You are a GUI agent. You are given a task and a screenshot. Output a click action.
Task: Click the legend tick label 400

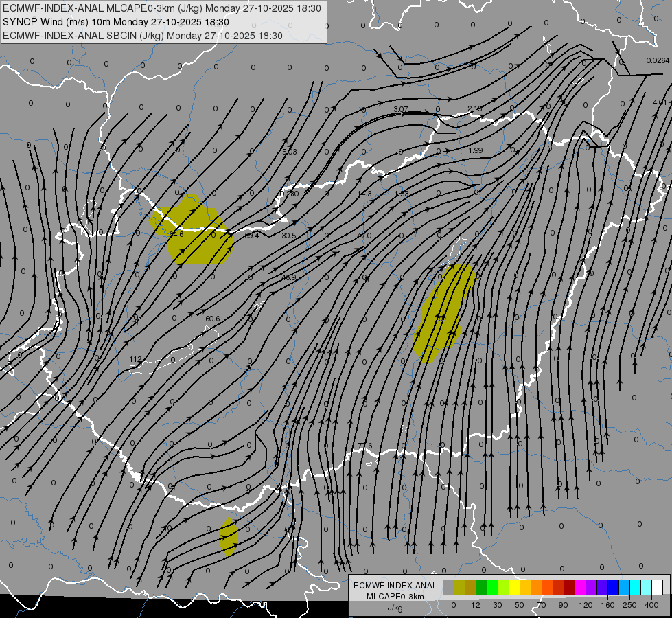[x=651, y=605]
